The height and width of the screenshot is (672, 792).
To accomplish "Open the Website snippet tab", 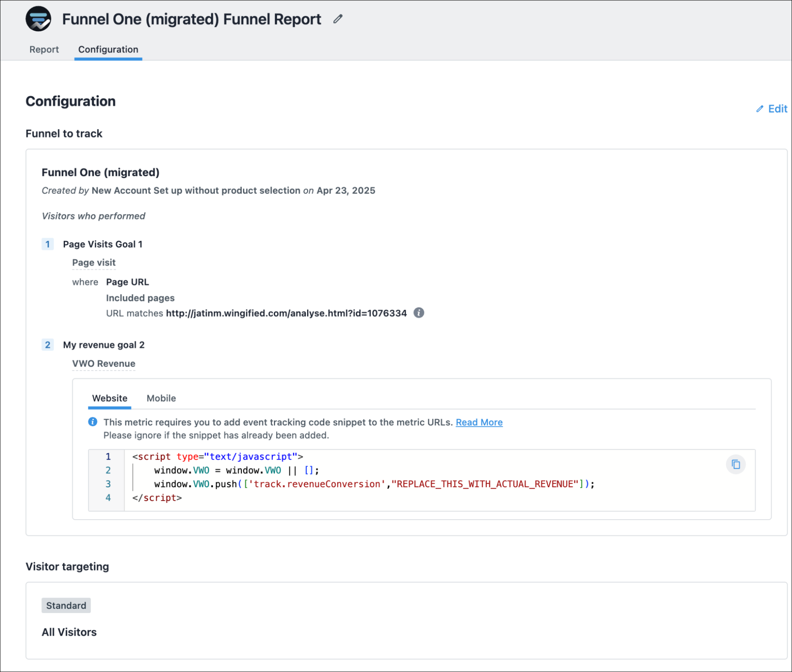I will [110, 398].
